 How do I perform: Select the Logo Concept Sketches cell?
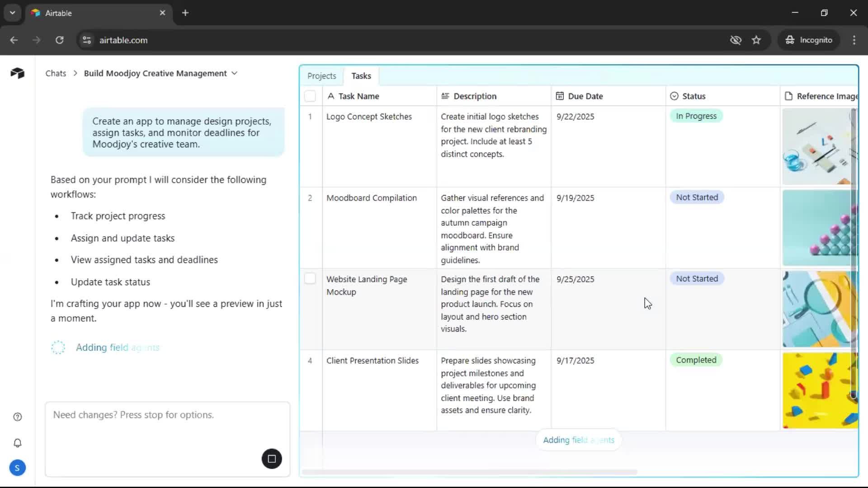tap(379, 146)
